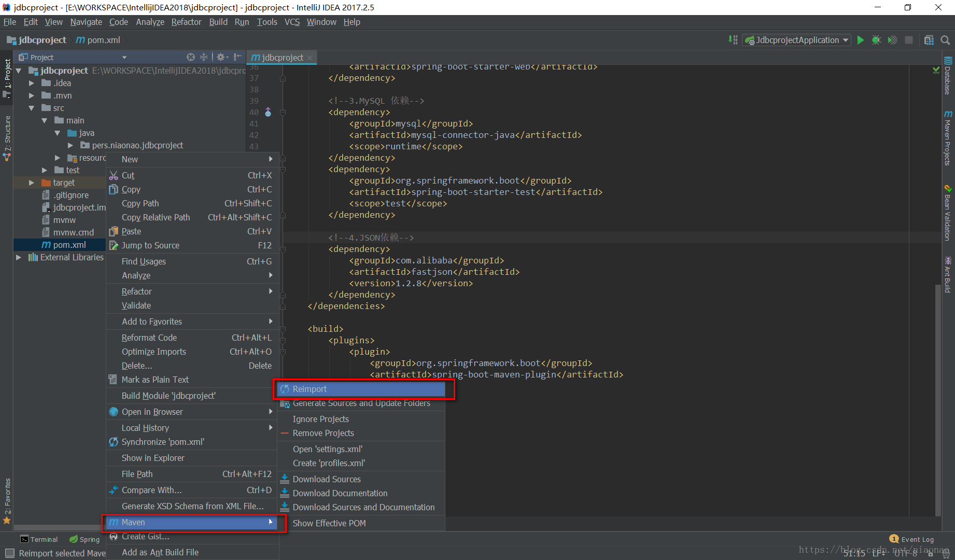Expand the .mvn folder

pyautogui.click(x=32, y=95)
